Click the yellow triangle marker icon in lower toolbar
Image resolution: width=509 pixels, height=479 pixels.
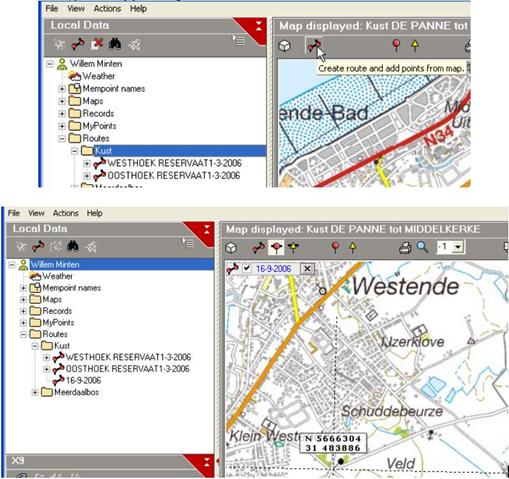click(353, 247)
